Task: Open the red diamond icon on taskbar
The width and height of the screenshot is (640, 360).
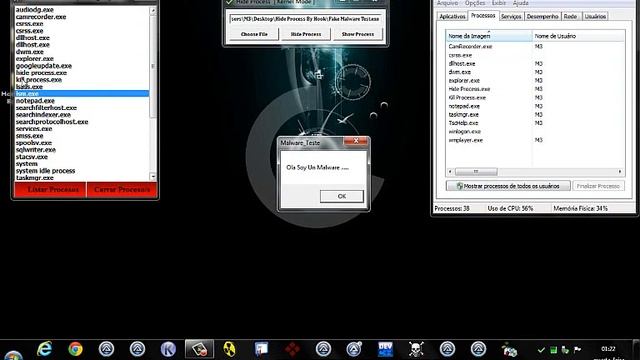Action: click(292, 349)
